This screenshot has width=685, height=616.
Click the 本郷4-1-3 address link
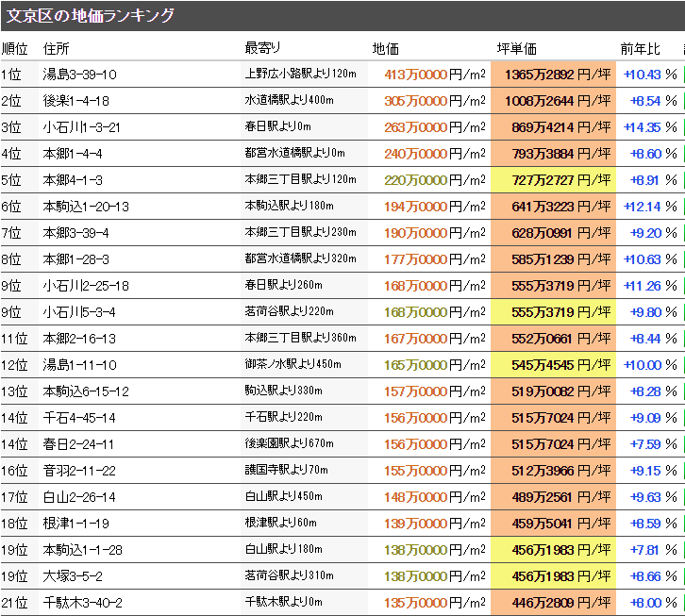click(x=73, y=180)
